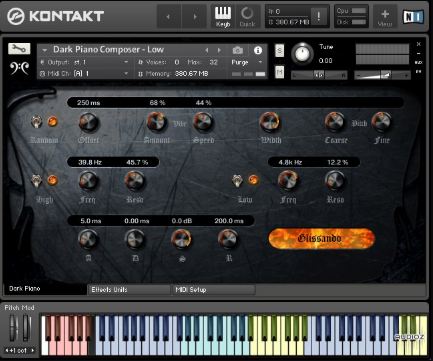Click the Low filter Reso knob

[335, 180]
